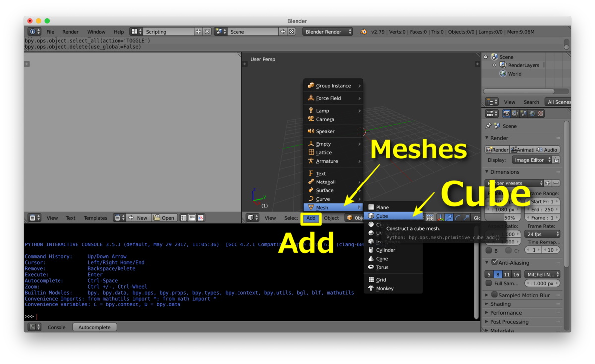The width and height of the screenshot is (595, 364).
Task: Expand RenderLayers in the outliner
Action: [x=494, y=65]
